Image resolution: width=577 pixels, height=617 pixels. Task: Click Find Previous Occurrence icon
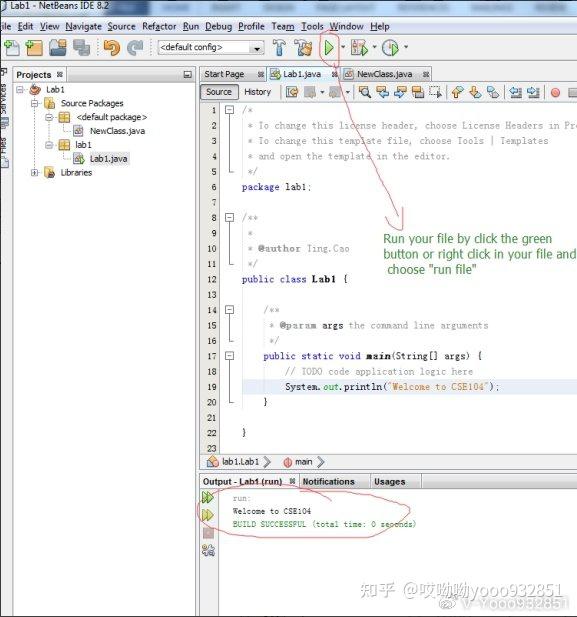pos(383,92)
